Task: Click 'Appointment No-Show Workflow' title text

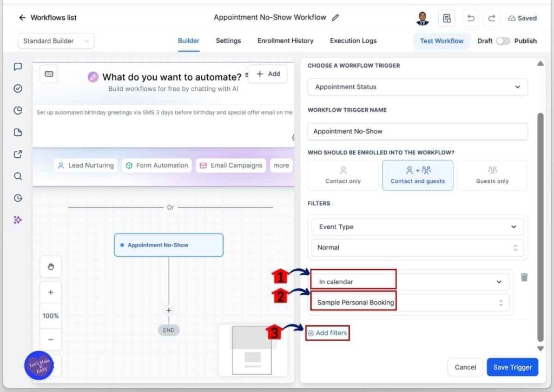Action: click(270, 17)
